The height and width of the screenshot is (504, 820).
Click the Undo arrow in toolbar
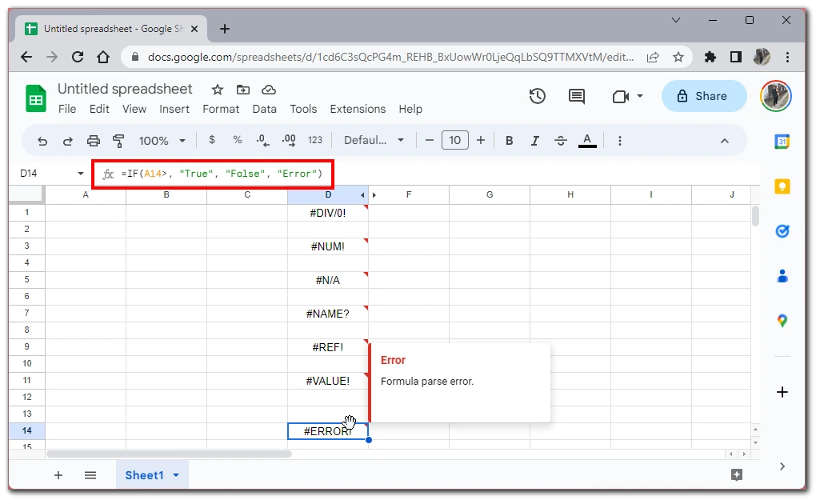(42, 141)
